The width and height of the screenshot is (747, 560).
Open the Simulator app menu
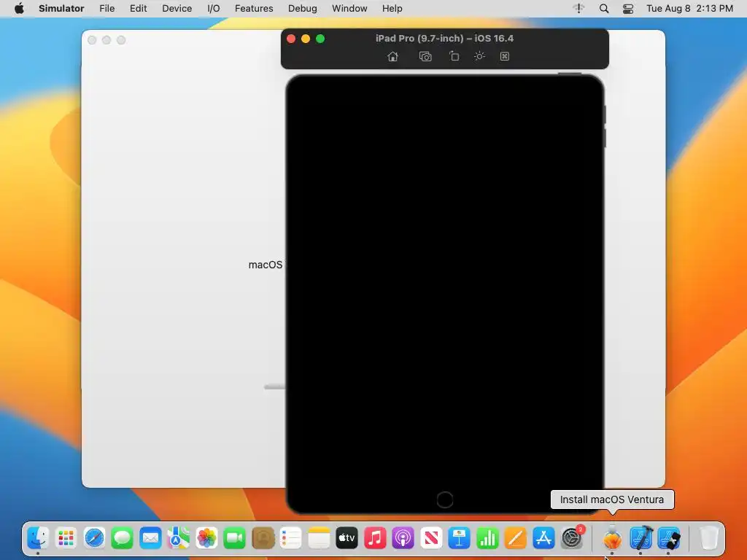[61, 9]
